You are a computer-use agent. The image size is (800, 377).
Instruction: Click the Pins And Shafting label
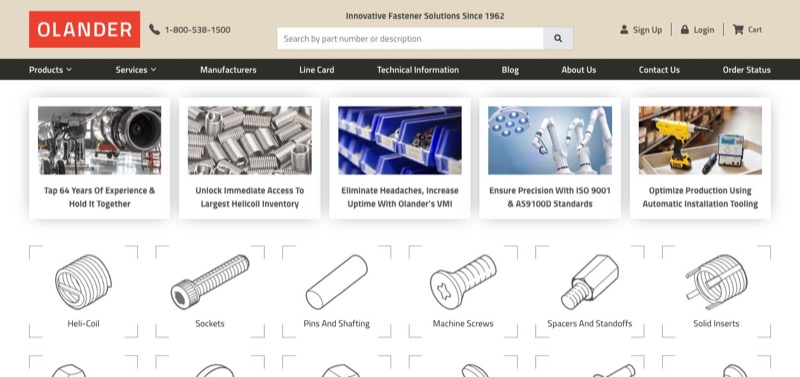(336, 323)
